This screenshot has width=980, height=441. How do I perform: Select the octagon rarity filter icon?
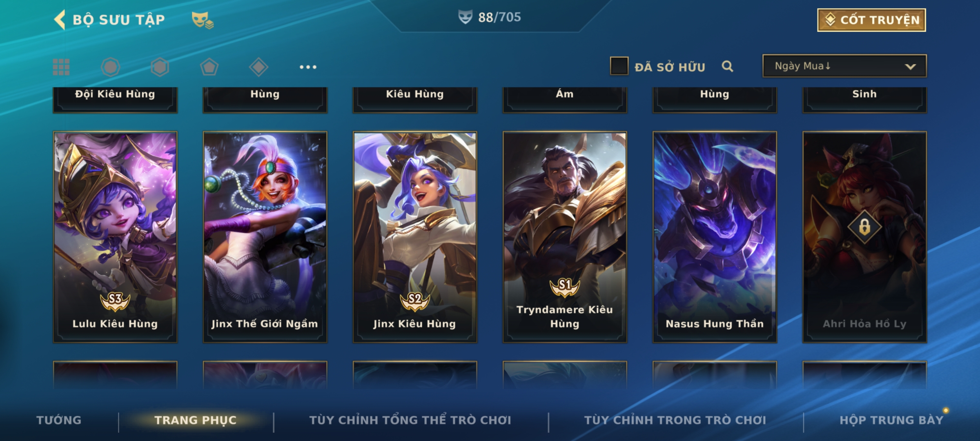[110, 67]
